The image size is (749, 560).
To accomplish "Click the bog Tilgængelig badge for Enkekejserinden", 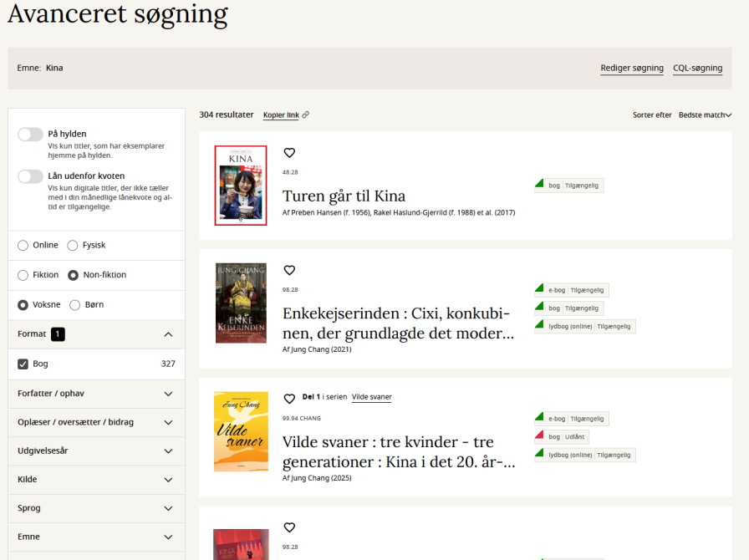I will pyautogui.click(x=569, y=308).
